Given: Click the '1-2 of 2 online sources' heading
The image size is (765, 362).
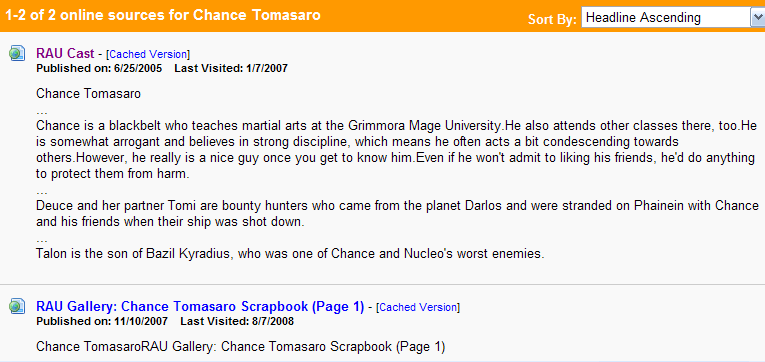Looking at the screenshot, I should pos(163,15).
